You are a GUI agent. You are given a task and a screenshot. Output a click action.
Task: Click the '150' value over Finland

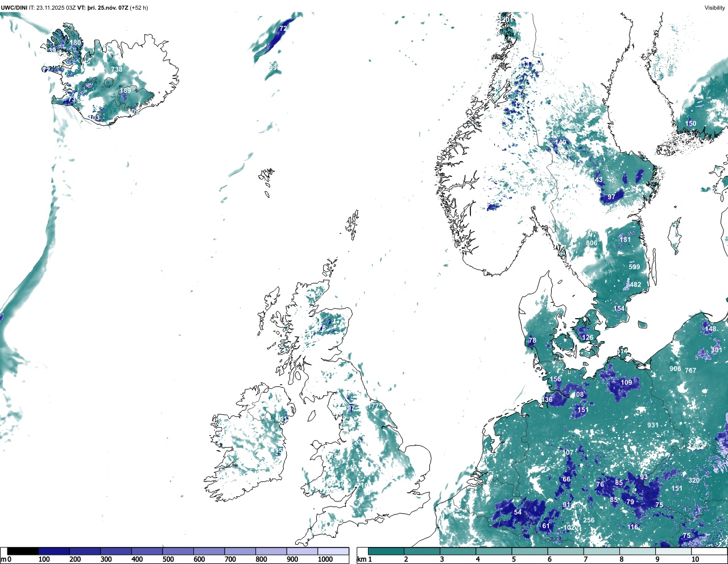(690, 123)
